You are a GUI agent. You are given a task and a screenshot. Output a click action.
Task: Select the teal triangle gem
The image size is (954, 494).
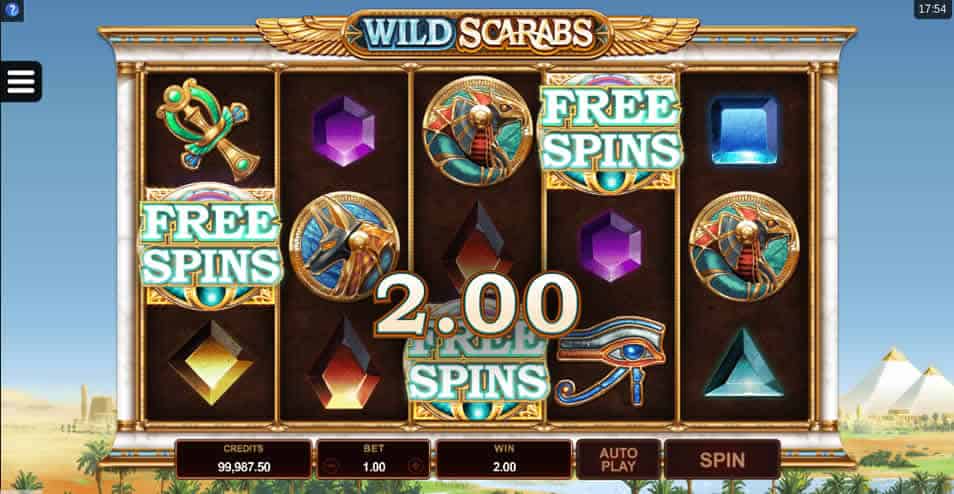(743, 363)
